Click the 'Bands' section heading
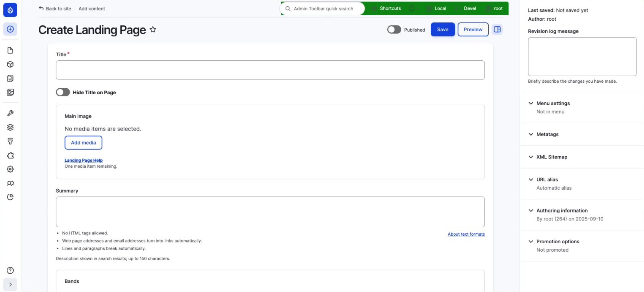This screenshot has width=644, height=292. point(72,281)
